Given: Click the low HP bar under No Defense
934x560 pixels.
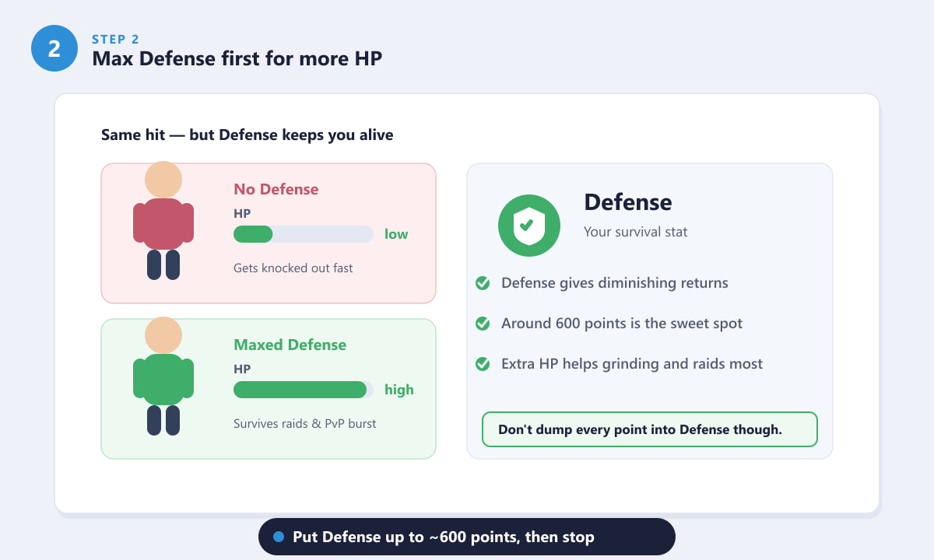Looking at the screenshot, I should point(304,234).
